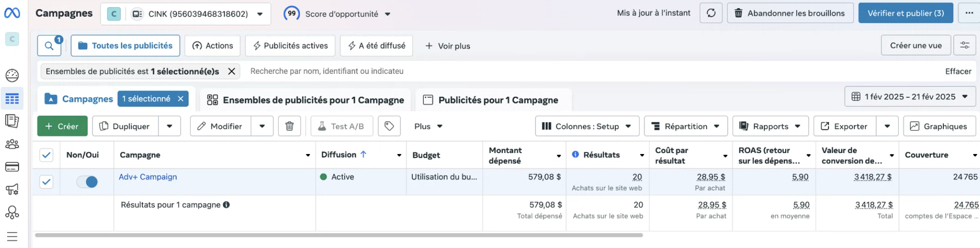Click the refresh data icon

(x=710, y=13)
